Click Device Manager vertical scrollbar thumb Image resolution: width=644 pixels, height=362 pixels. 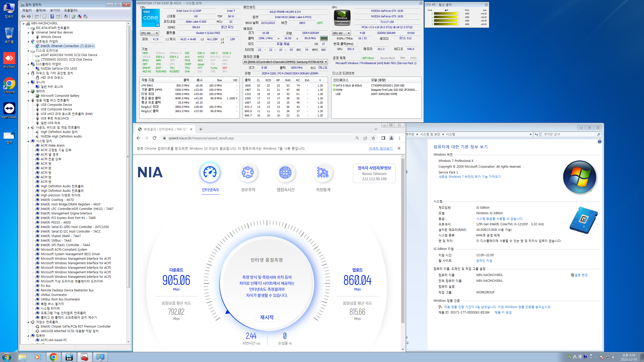[x=128, y=156]
